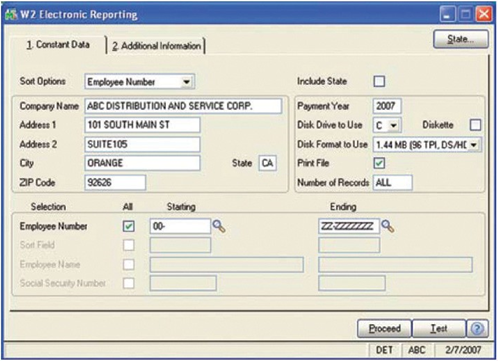
Task: Click the Ending Employee Number field
Action: pyautogui.click(x=349, y=226)
